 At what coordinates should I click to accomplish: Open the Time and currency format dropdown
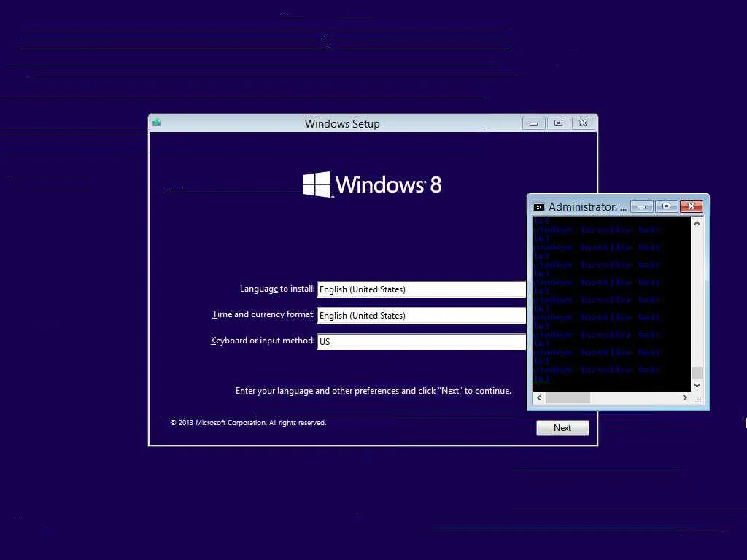click(x=422, y=315)
